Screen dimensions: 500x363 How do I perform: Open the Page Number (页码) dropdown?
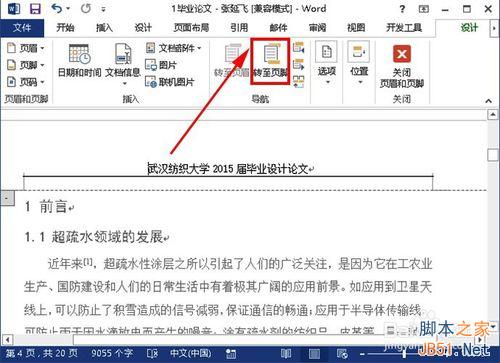25,82
